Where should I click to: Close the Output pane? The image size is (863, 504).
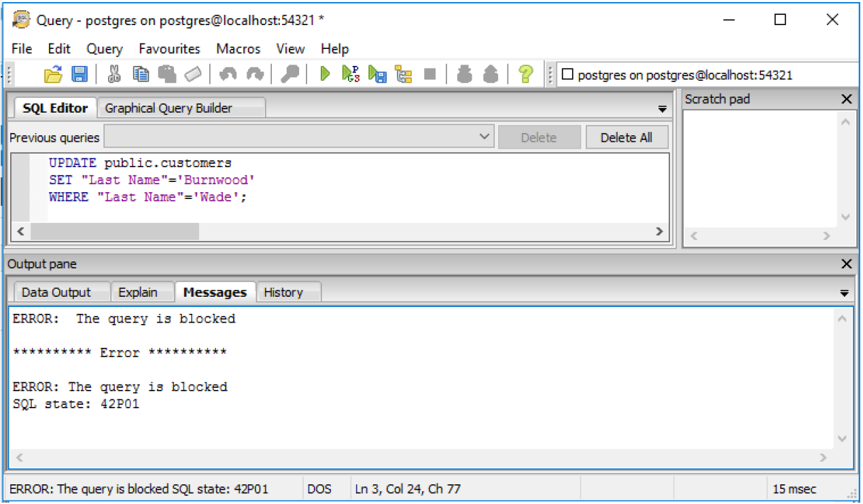[846, 264]
